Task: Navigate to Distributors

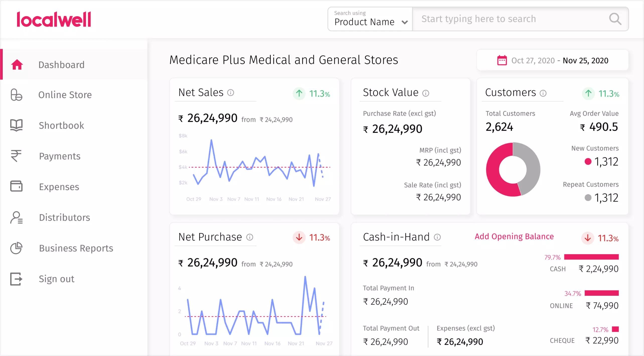Action: pos(64,217)
